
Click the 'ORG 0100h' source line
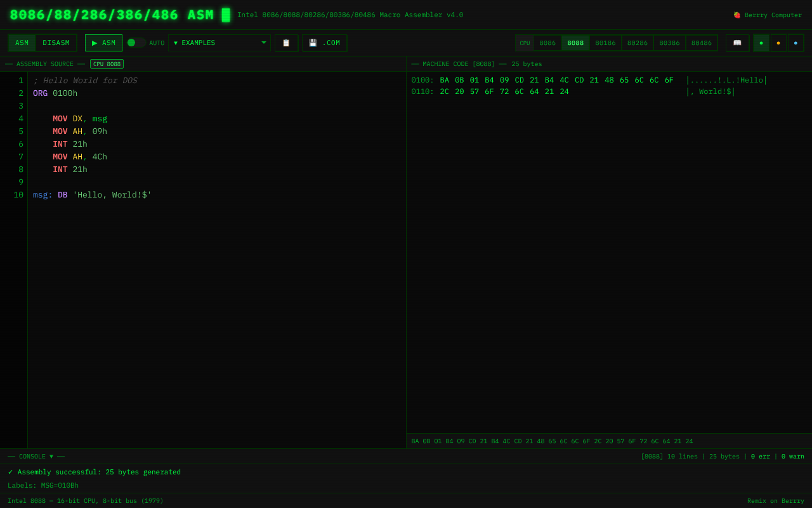55,93
